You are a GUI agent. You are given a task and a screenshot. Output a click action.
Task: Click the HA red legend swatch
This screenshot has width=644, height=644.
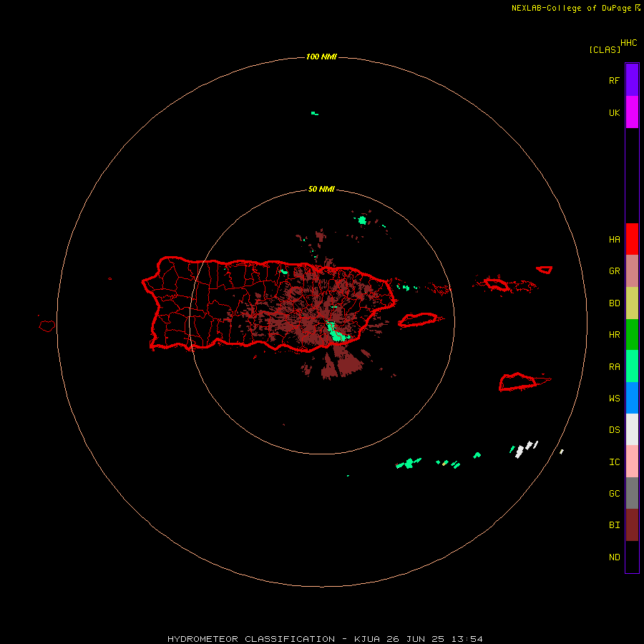point(632,239)
